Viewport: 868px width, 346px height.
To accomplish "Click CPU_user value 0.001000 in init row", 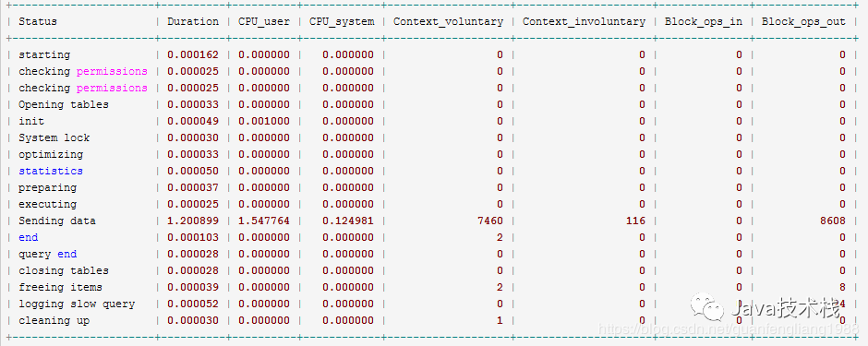I will (x=264, y=121).
